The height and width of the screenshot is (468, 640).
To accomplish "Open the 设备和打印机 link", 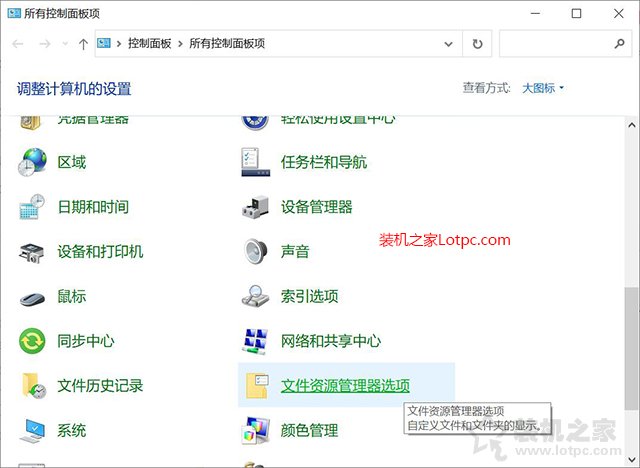I will (x=100, y=252).
